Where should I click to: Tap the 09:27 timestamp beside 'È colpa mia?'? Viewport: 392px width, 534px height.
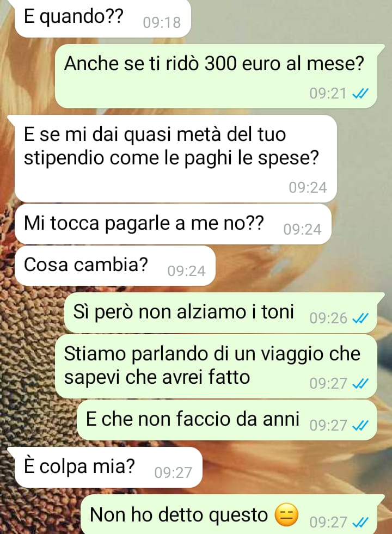[x=173, y=472]
